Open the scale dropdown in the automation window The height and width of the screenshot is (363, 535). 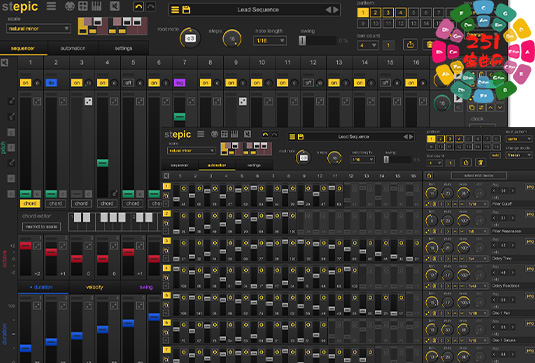pyautogui.click(x=191, y=150)
